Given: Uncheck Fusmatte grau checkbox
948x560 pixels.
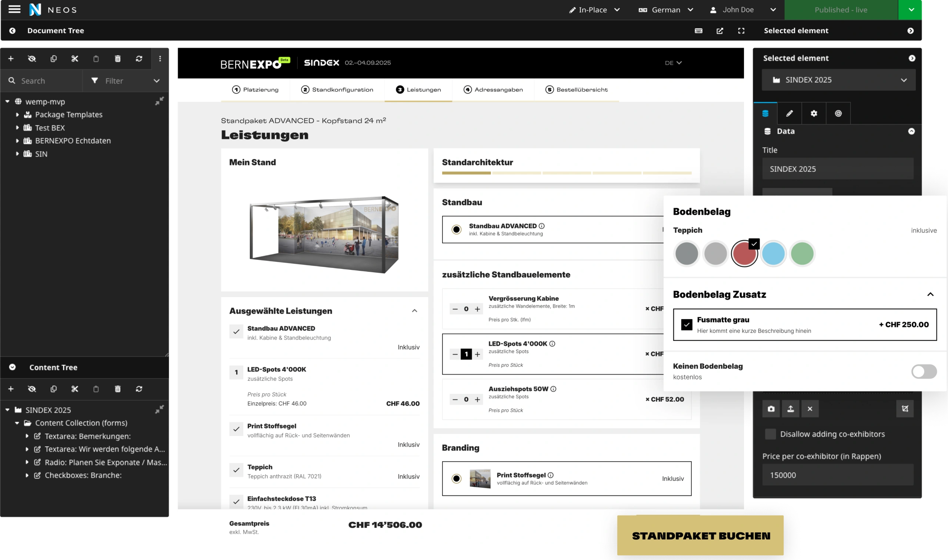Looking at the screenshot, I should point(687,325).
